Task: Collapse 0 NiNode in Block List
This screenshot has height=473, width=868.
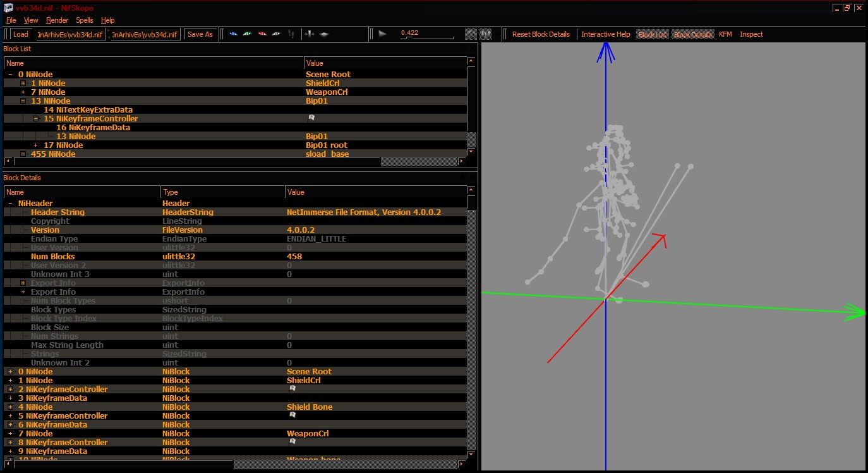Action: pos(11,75)
